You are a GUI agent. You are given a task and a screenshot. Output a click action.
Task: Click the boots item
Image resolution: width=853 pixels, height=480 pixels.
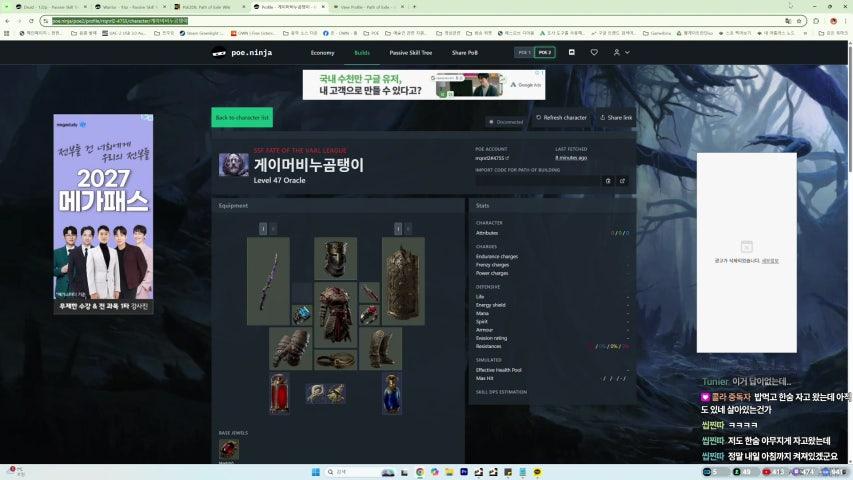click(x=381, y=348)
